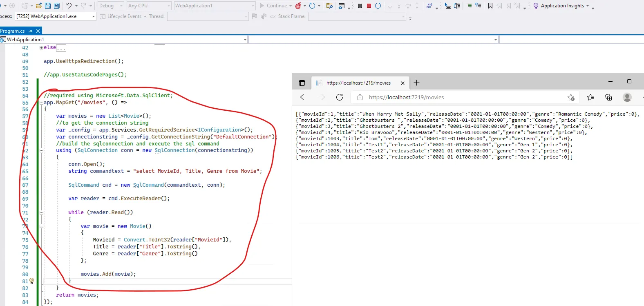Click the lightbulb quick actions icon on line 81
This screenshot has width=644, height=306.
pos(32,281)
